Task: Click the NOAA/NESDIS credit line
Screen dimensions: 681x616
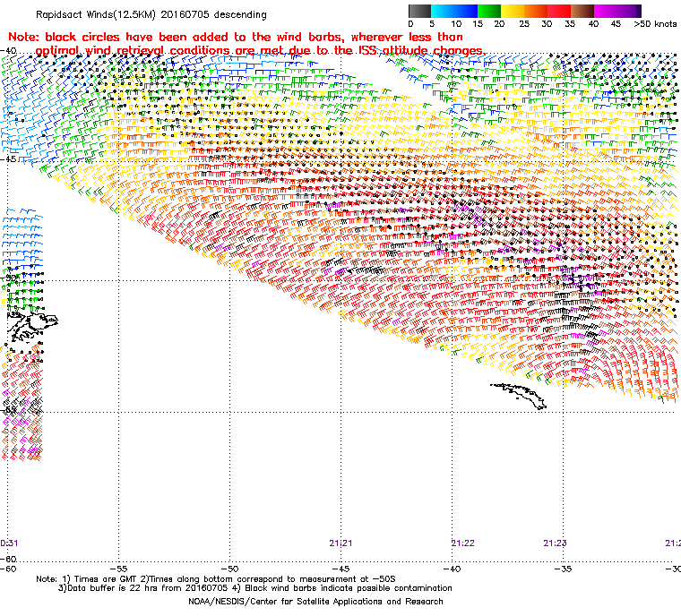Action: coord(315,602)
